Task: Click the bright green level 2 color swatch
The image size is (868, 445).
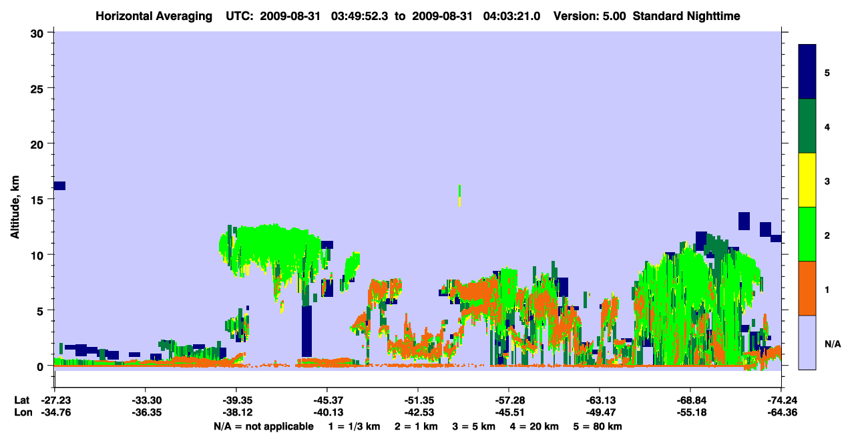Action: pos(807,234)
